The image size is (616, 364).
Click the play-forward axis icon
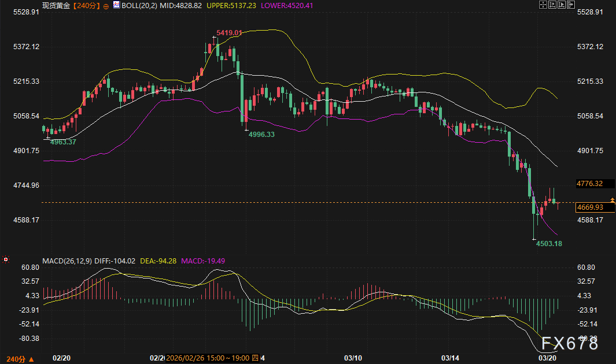pos(561,5)
